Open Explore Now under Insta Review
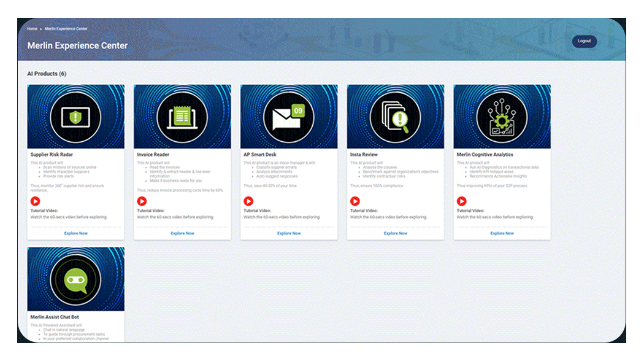 396,233
